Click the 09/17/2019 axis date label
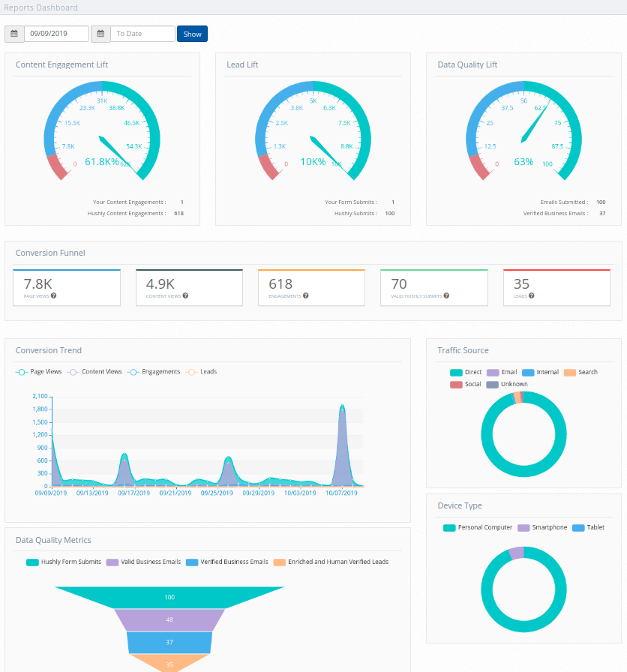Image resolution: width=627 pixels, height=672 pixels. coord(133,493)
